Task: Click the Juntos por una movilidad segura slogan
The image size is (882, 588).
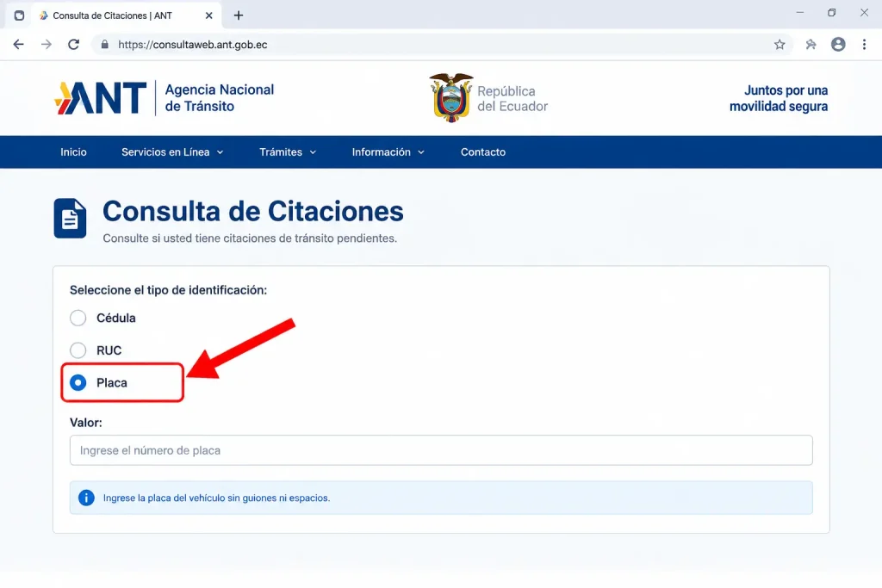Action: click(779, 98)
